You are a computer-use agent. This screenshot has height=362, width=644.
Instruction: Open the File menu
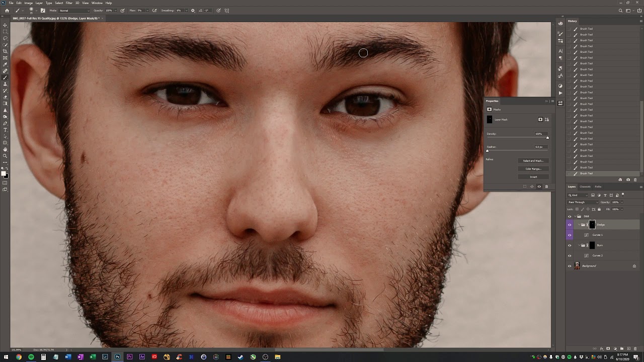[x=11, y=3]
